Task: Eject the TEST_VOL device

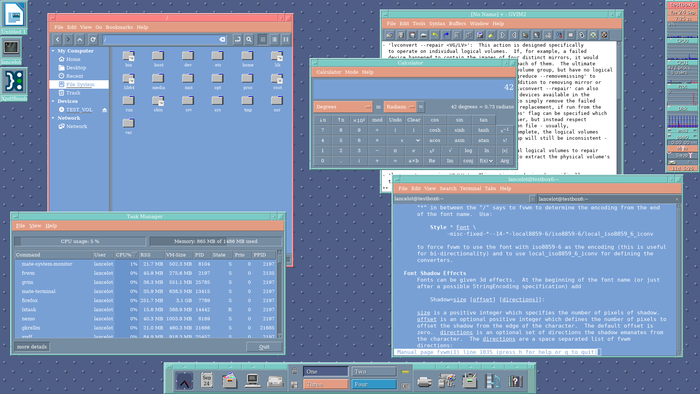Action: 104,110
